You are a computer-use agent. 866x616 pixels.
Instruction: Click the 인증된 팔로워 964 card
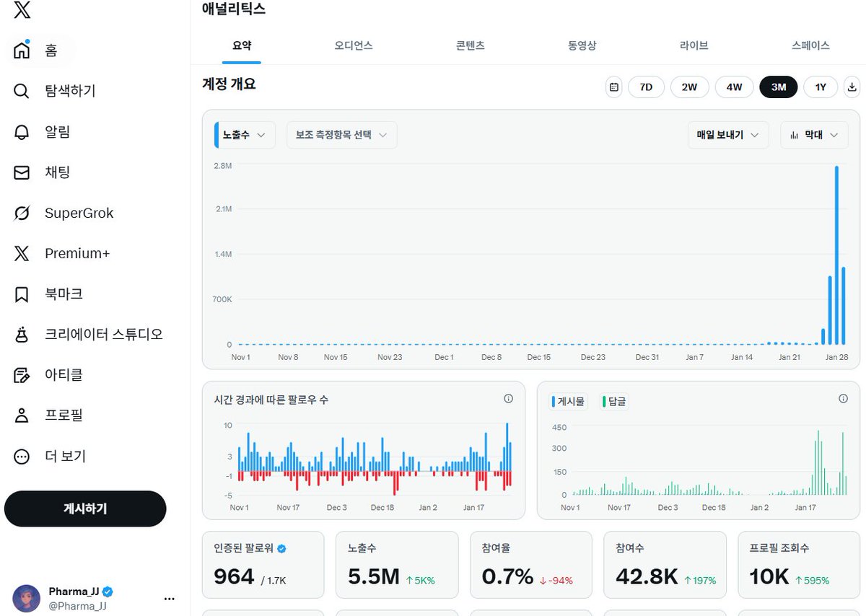tap(263, 565)
